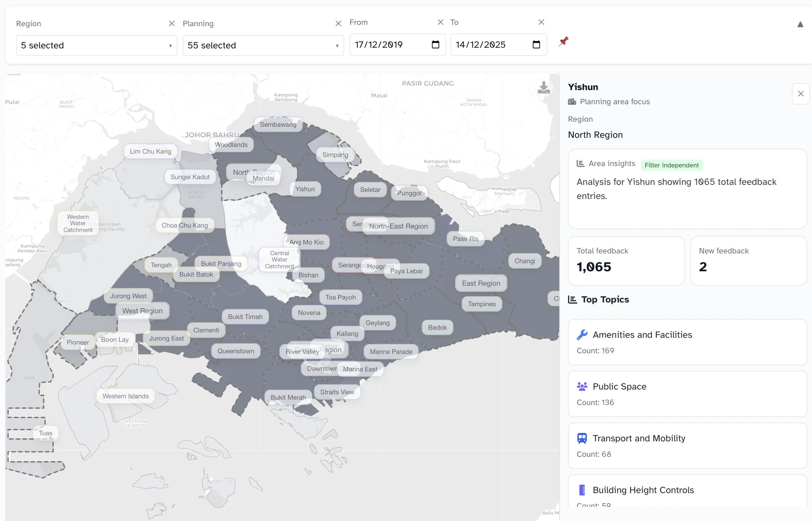Clear the From date filter

point(440,22)
